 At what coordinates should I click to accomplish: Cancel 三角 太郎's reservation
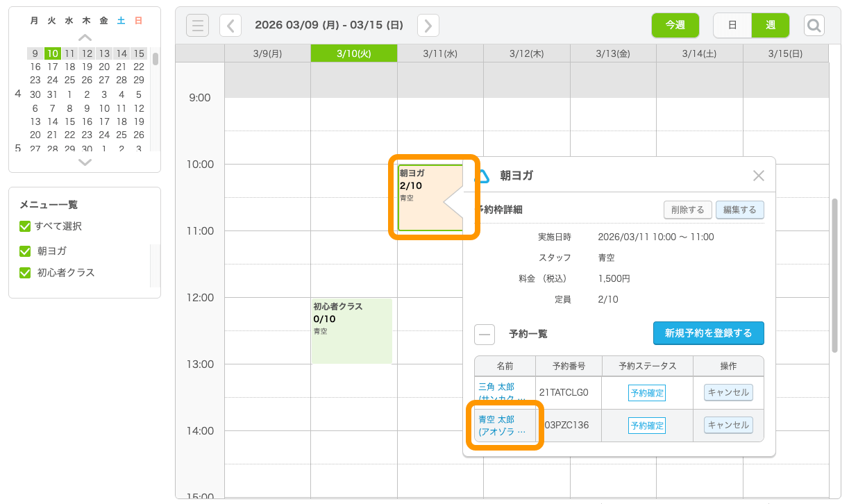(728, 392)
